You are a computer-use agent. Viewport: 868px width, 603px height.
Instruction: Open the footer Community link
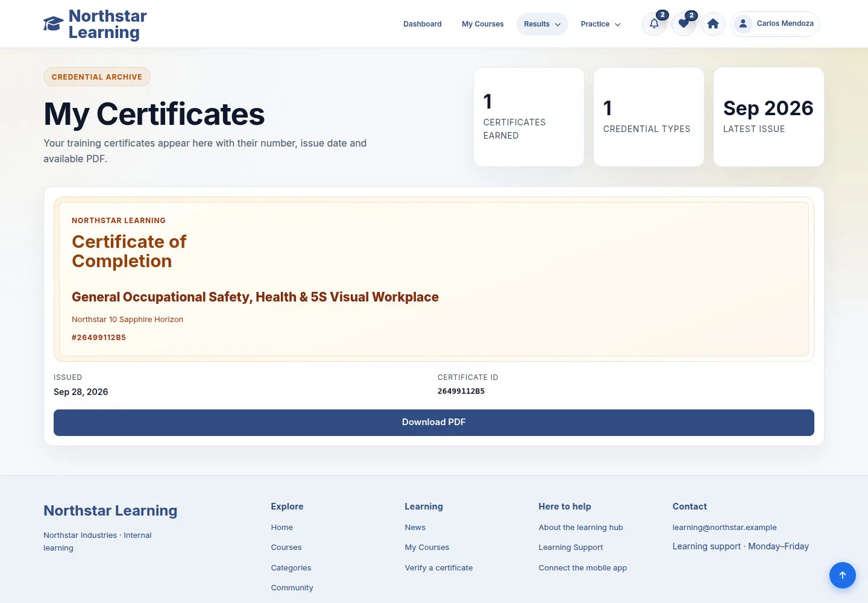tap(292, 588)
